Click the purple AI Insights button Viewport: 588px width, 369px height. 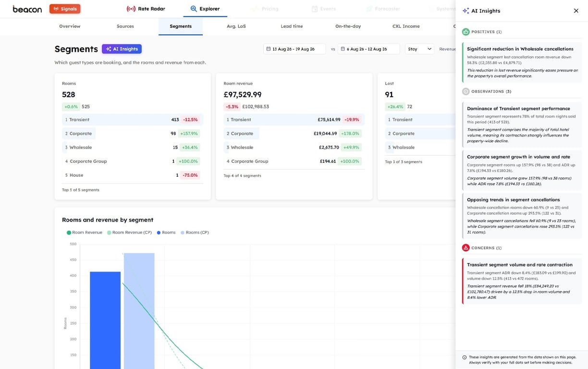coord(122,49)
